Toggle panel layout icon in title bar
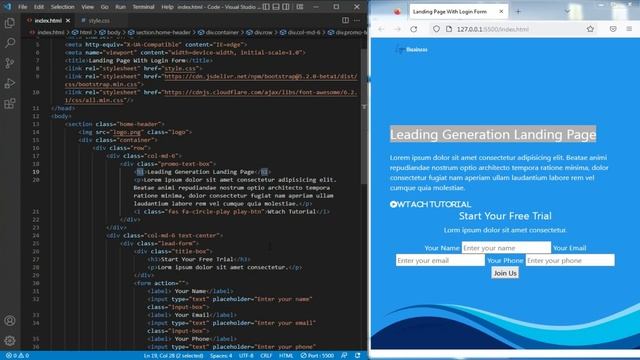Screen dimensions: 640x360 (x=276, y=7)
